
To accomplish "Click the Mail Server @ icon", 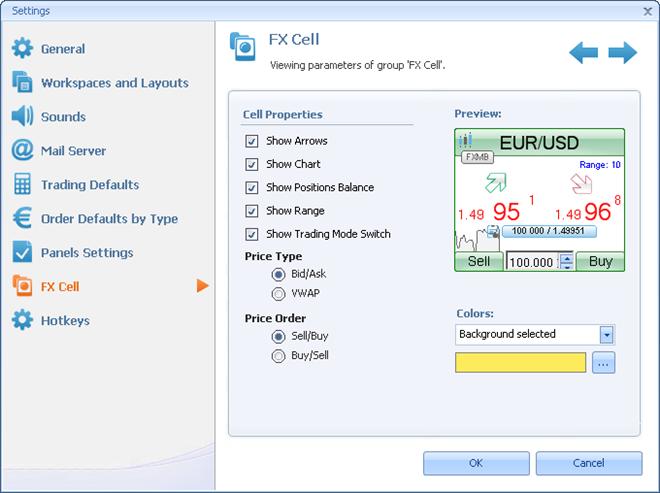I will [22, 150].
